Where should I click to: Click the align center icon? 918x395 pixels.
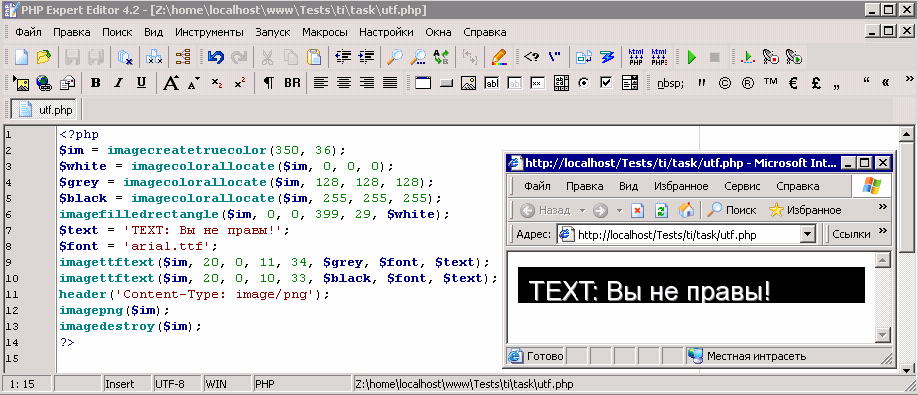344,83
